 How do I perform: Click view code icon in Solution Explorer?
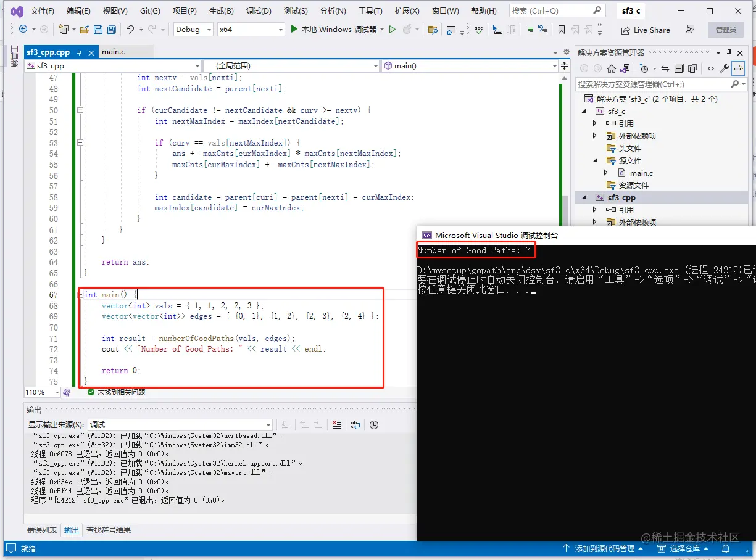tap(711, 68)
